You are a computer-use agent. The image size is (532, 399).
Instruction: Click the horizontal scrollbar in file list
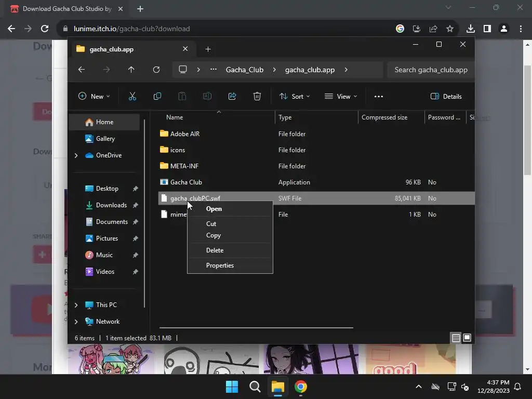tap(256, 328)
